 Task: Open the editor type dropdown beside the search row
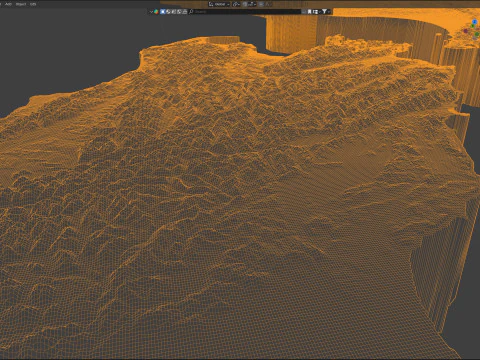tap(154, 12)
